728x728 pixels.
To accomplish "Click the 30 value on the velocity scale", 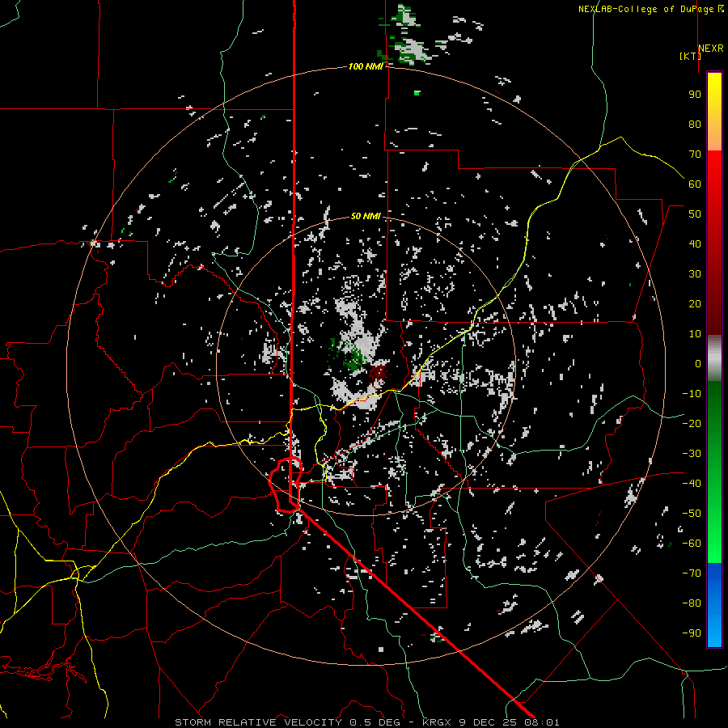I will pos(695,274).
